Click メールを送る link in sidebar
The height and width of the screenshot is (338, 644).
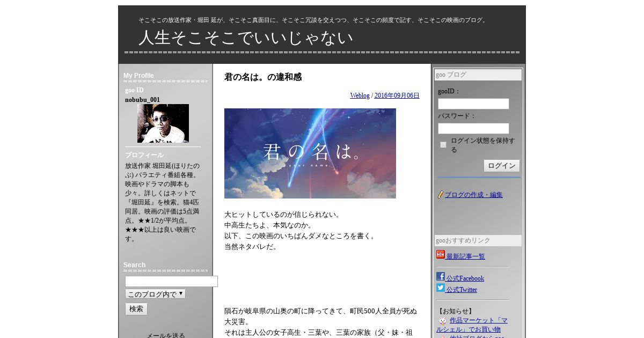click(x=166, y=336)
